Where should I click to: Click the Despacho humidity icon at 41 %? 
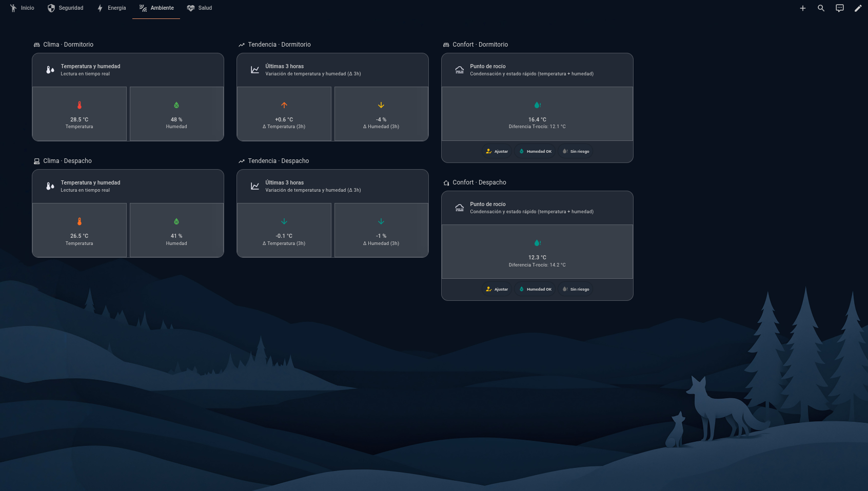176,221
